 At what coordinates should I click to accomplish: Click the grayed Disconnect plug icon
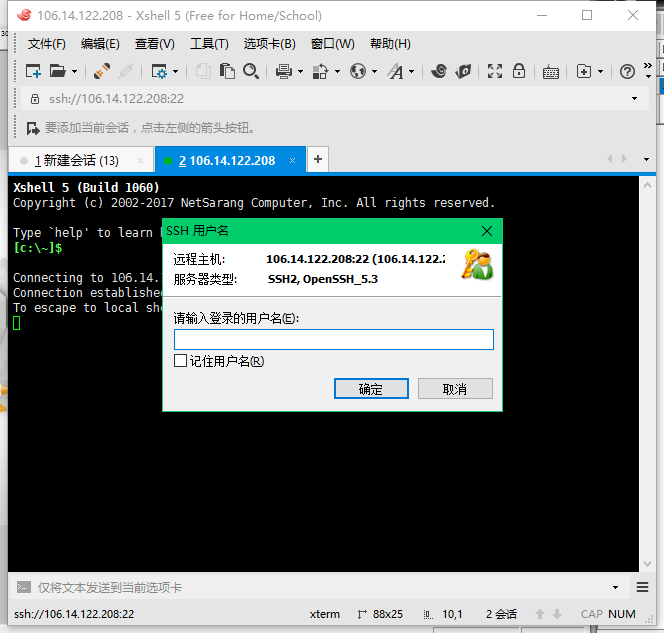point(125,71)
